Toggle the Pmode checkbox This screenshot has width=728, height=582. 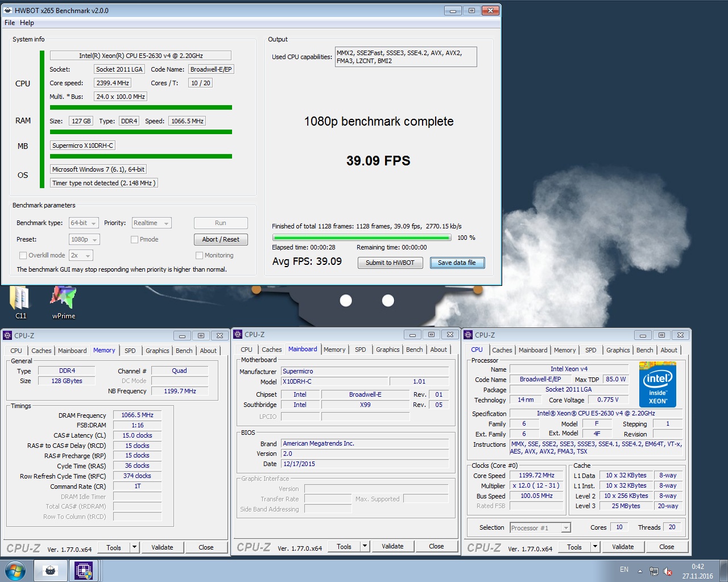[135, 239]
